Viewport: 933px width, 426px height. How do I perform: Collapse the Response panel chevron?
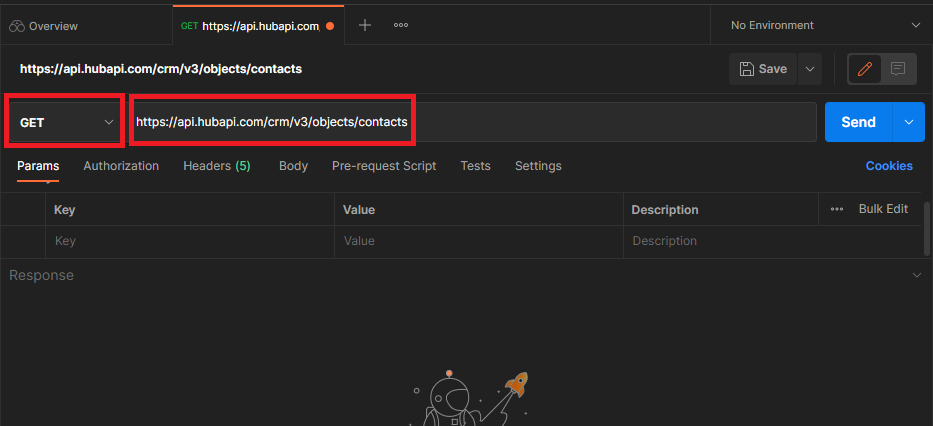point(917,275)
